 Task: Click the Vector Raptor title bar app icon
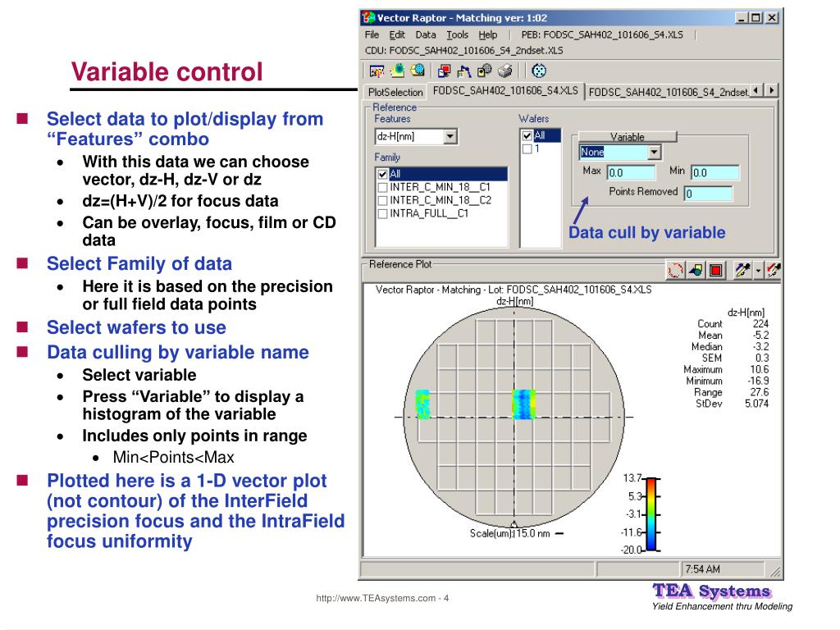click(x=368, y=18)
